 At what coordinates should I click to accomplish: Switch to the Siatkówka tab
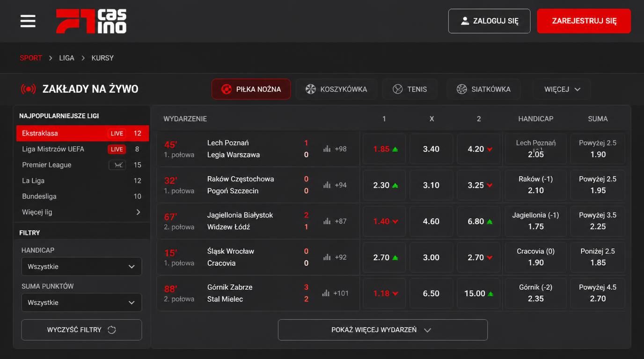tap(483, 89)
